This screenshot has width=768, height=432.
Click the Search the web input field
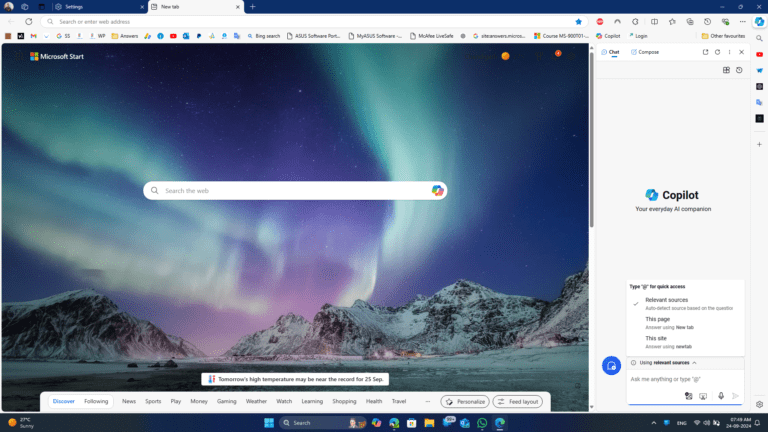pyautogui.click(x=290, y=190)
